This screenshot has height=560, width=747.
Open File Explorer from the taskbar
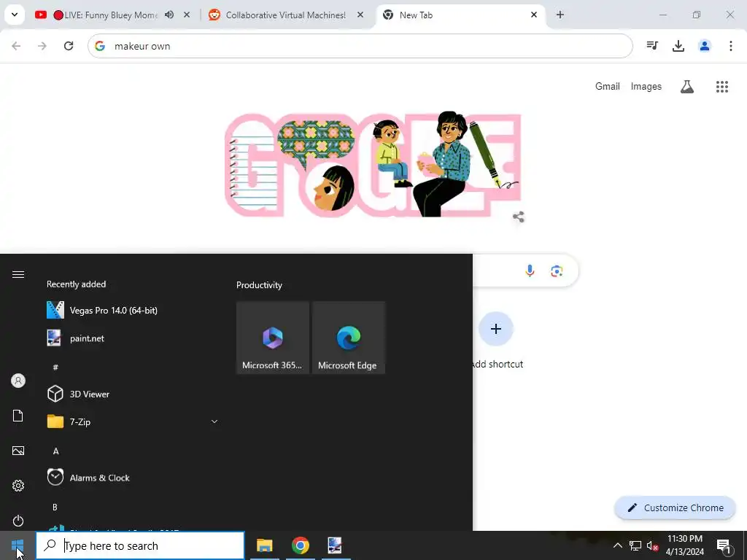(x=264, y=545)
